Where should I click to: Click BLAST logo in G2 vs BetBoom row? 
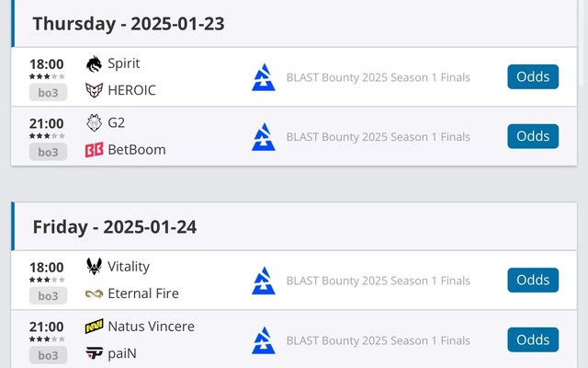coord(264,136)
